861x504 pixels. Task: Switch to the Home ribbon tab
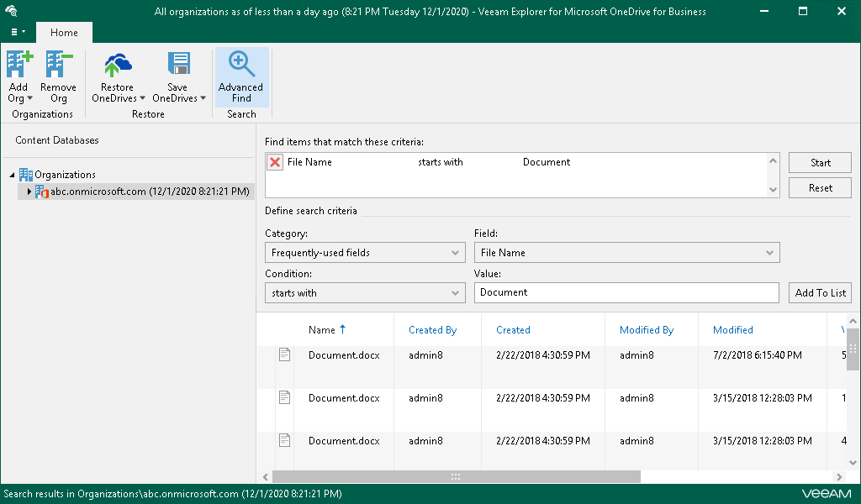(64, 33)
